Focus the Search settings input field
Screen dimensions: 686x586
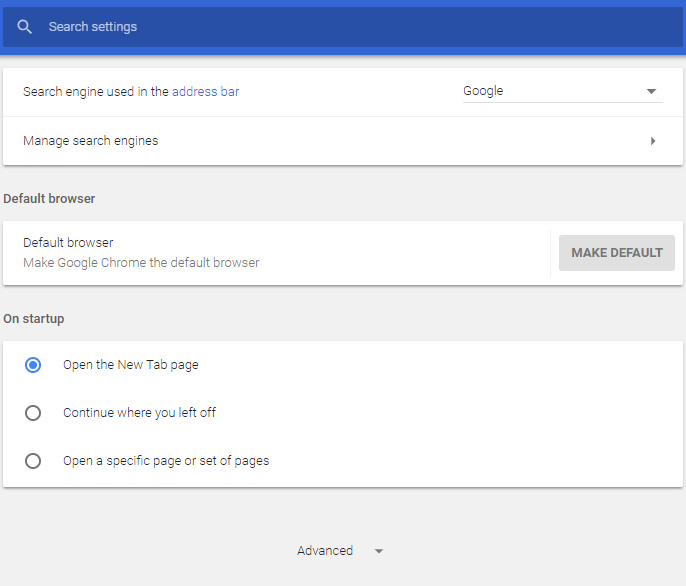(x=343, y=27)
